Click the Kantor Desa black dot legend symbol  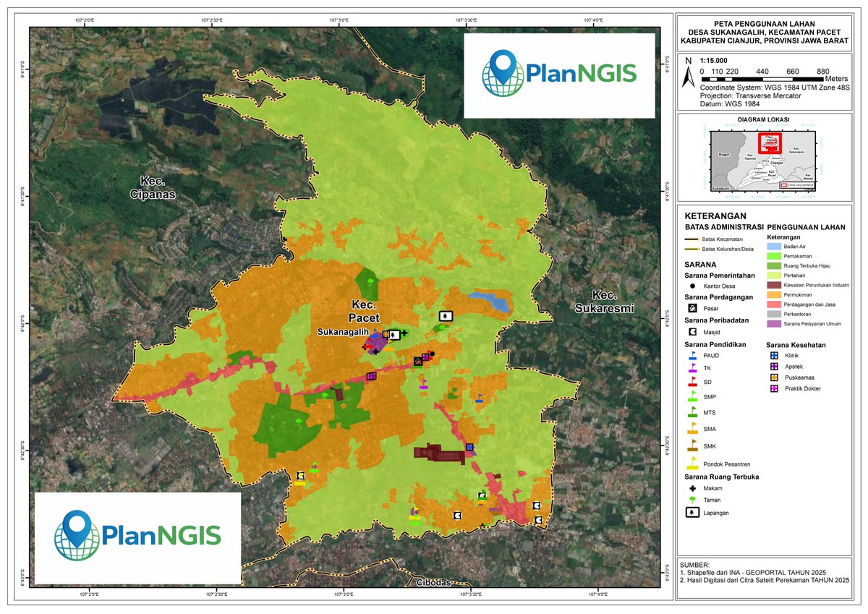click(x=691, y=286)
